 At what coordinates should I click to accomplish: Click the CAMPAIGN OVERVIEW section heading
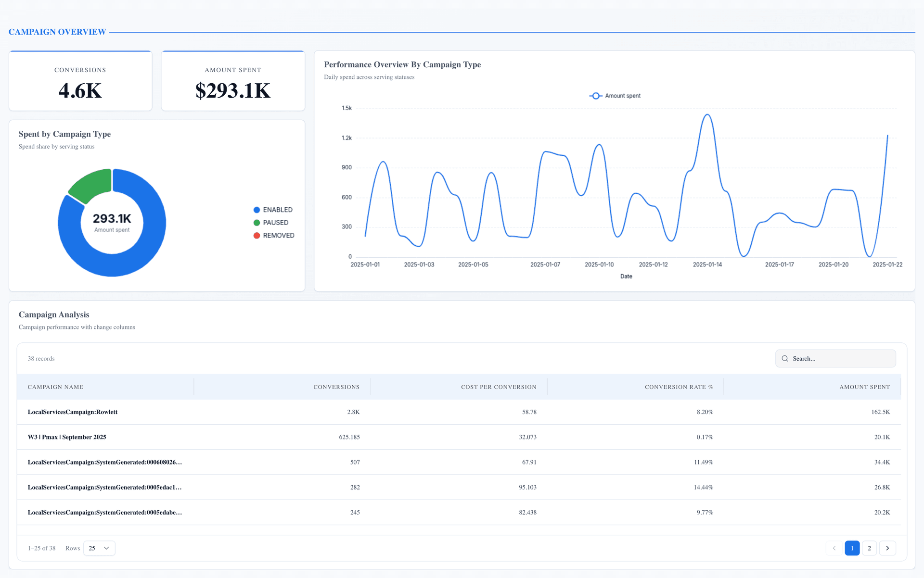[x=57, y=32]
